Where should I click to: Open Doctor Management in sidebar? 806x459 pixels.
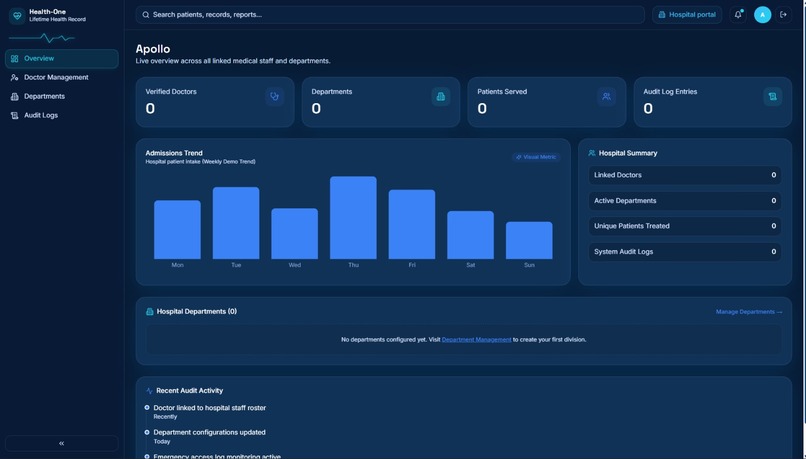62,78
